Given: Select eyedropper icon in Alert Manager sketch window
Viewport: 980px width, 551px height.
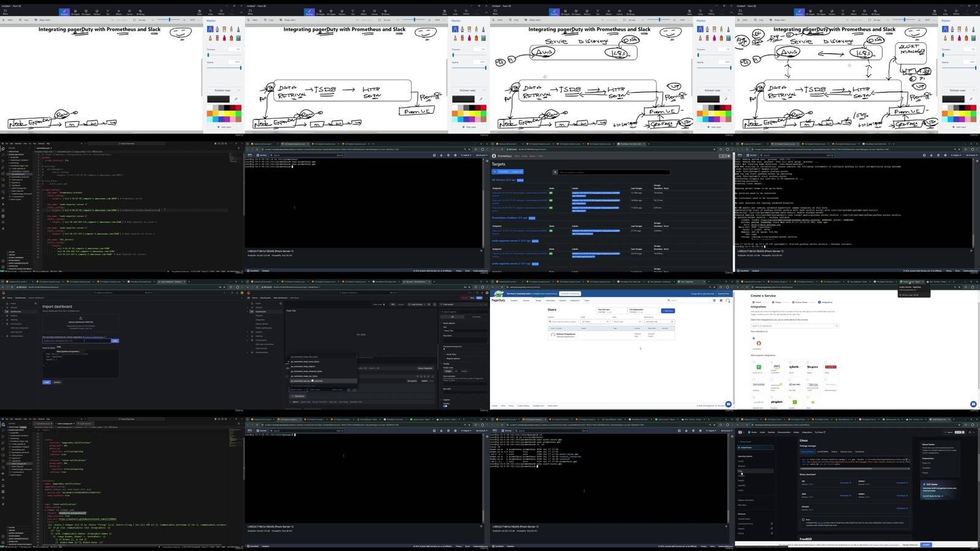Looking at the screenshot, I should pyautogui.click(x=971, y=99).
